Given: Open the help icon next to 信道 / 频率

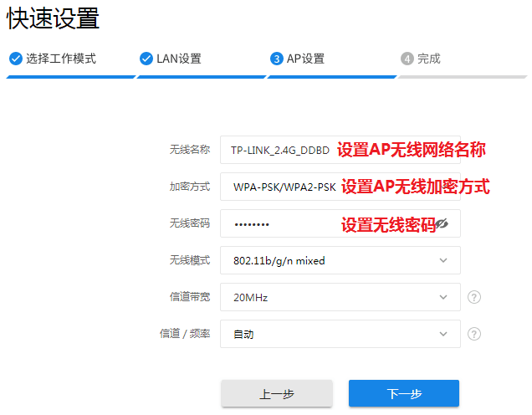Looking at the screenshot, I should point(474,334).
